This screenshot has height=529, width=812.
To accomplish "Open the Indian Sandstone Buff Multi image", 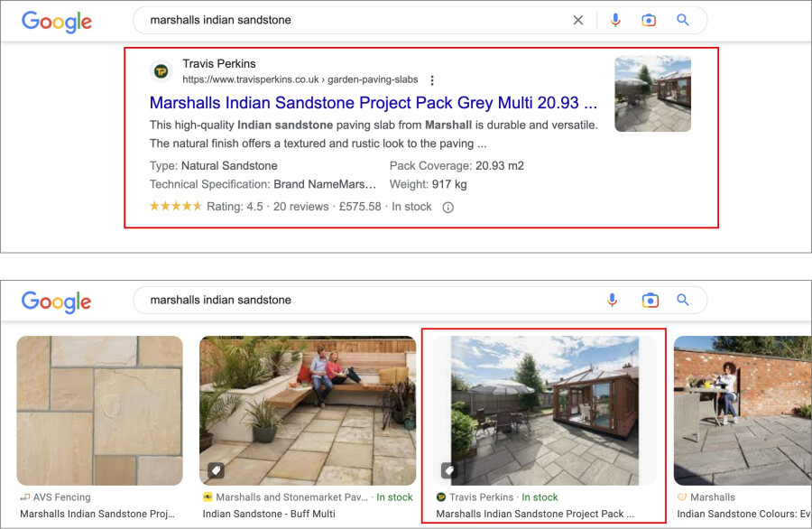I will click(307, 411).
